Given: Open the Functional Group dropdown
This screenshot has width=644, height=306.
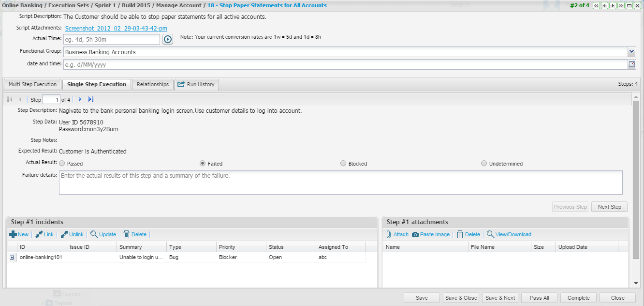Looking at the screenshot, I should point(631,52).
